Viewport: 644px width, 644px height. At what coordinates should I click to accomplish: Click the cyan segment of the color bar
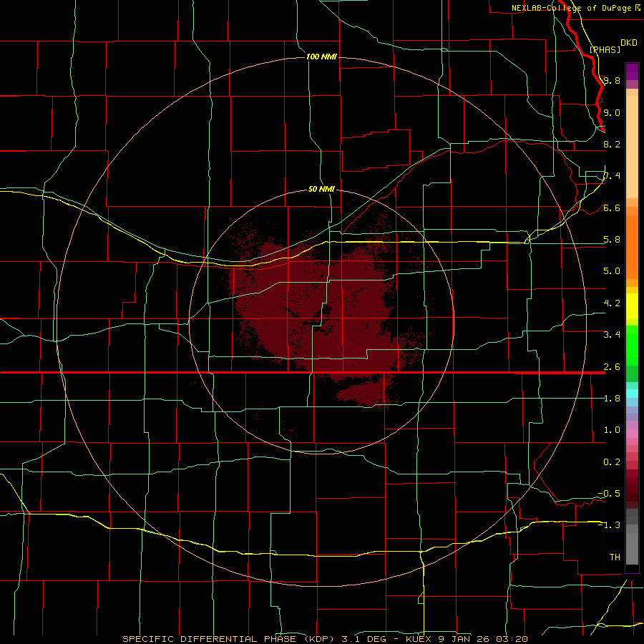coord(632,394)
